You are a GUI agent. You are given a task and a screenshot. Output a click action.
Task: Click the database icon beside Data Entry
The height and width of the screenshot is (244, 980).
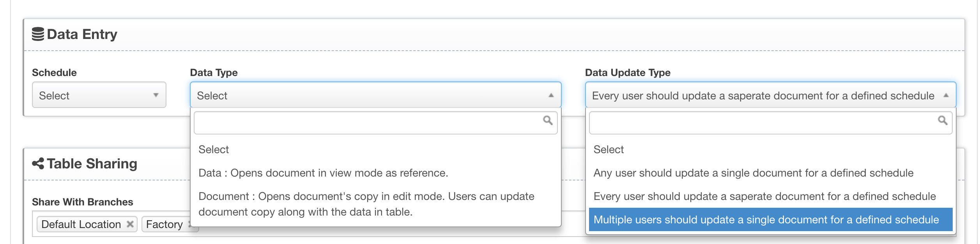coord(38,34)
